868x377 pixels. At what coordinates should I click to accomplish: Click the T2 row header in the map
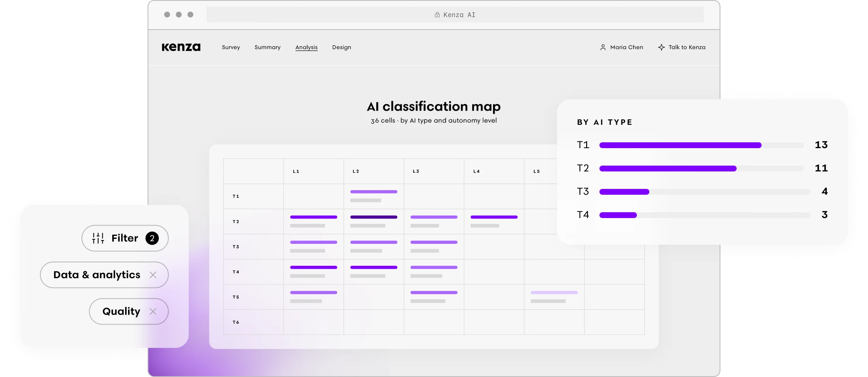point(236,222)
